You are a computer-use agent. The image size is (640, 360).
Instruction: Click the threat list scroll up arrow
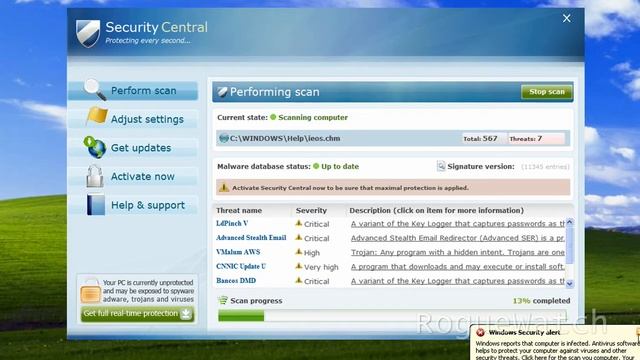(x=570, y=222)
